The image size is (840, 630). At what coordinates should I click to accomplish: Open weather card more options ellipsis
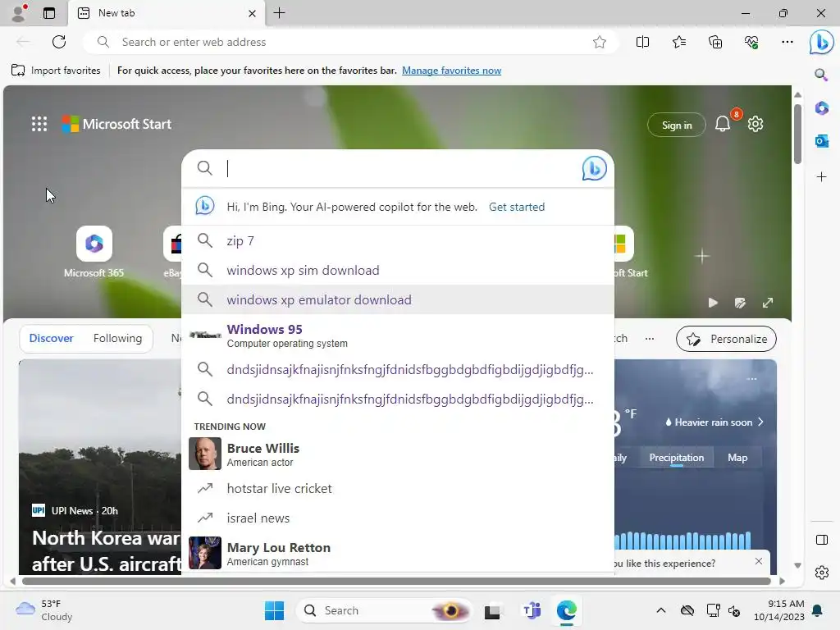click(751, 379)
